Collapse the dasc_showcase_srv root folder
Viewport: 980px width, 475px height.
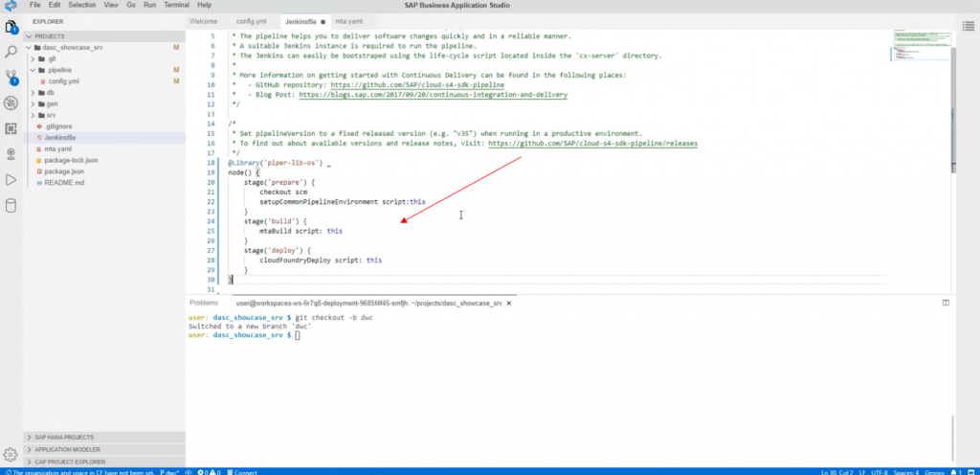click(x=28, y=48)
